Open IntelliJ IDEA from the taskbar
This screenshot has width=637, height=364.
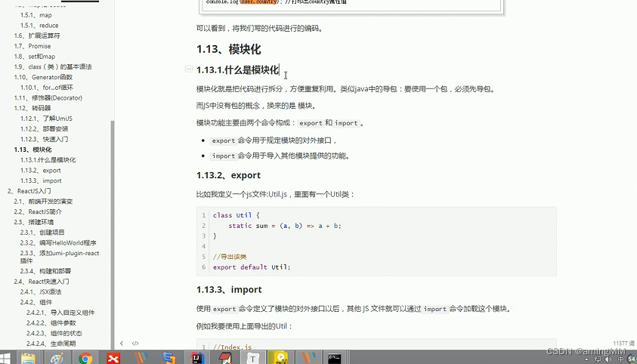[197, 358]
